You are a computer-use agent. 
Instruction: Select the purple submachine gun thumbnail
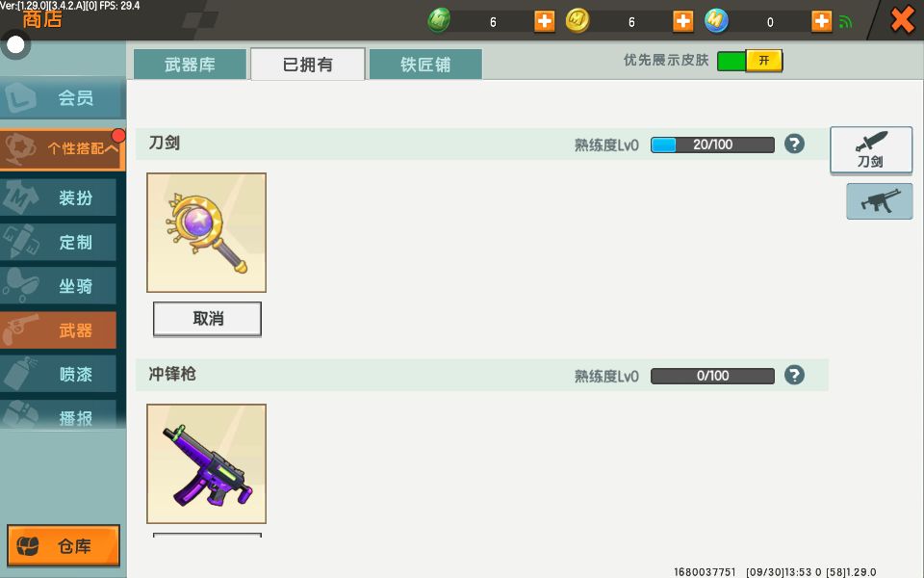[x=206, y=463]
